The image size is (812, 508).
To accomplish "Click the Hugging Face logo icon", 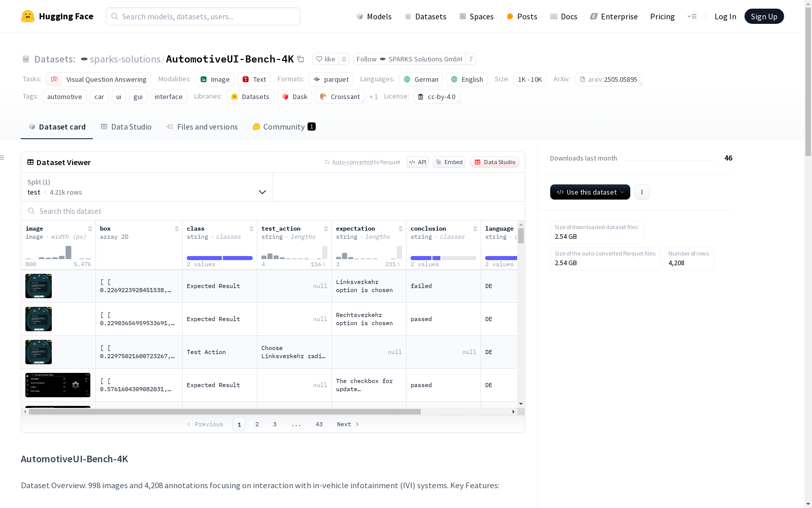I will click(x=28, y=16).
